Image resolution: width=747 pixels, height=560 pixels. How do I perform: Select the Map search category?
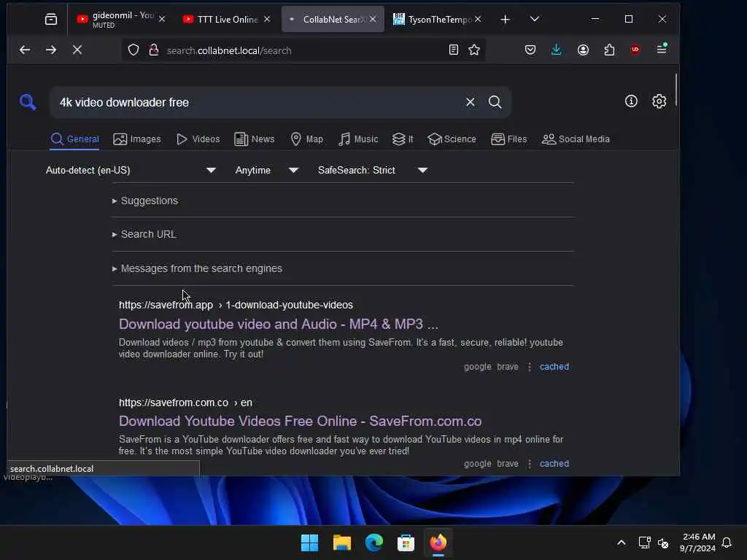tap(307, 139)
